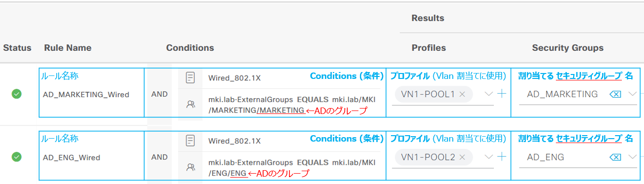Click Wired_802.1X document icon in first rule
Image resolution: width=644 pixels, height=184 pixels.
pyautogui.click(x=191, y=77)
